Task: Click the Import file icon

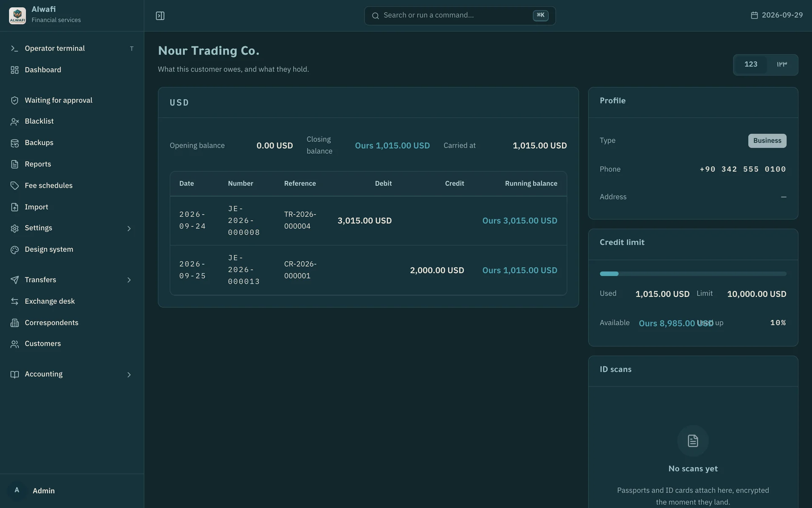Action: [x=14, y=207]
